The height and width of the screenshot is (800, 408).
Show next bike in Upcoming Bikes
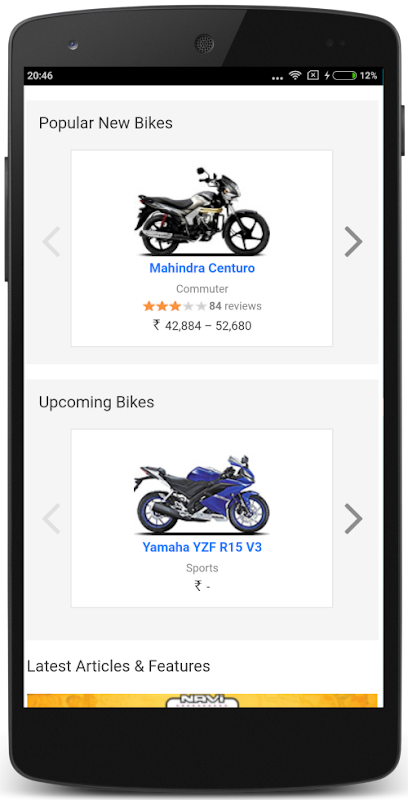[x=353, y=518]
